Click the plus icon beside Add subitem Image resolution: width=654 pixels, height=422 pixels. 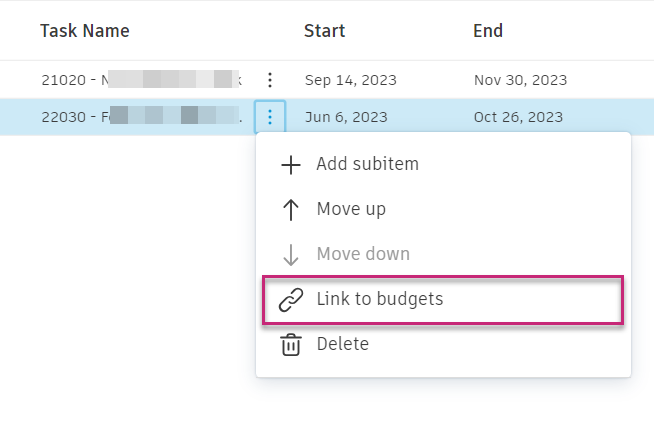tap(291, 164)
